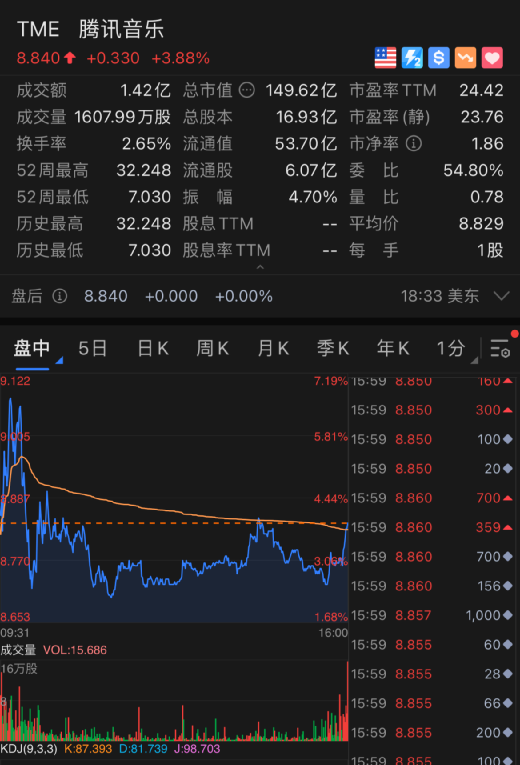The image size is (520, 765).
Task: Switch to the 年K yearly chart tab
Action: pyautogui.click(x=393, y=348)
